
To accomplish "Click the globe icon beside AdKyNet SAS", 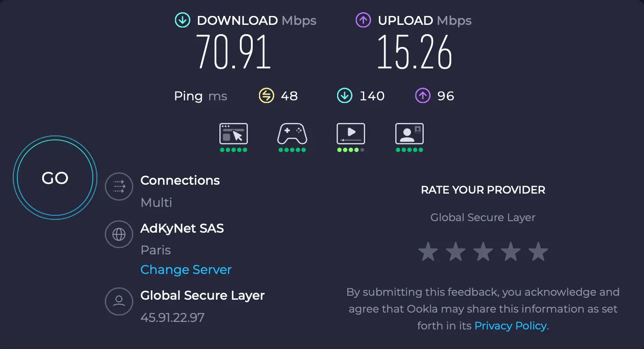I will click(x=119, y=234).
